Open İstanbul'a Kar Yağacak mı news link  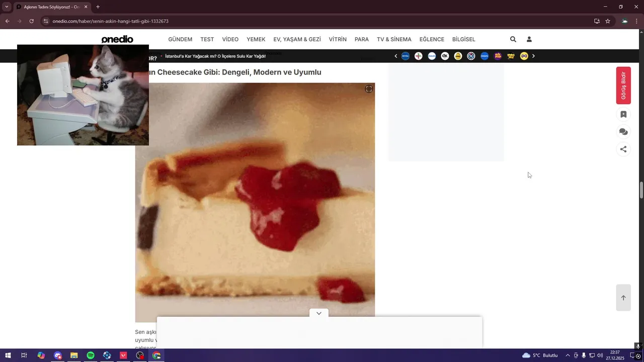215,56
